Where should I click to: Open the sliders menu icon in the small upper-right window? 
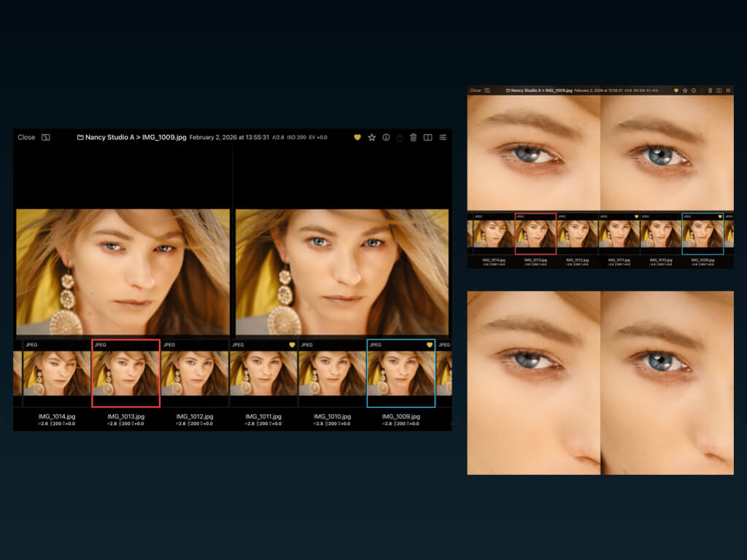(x=727, y=90)
